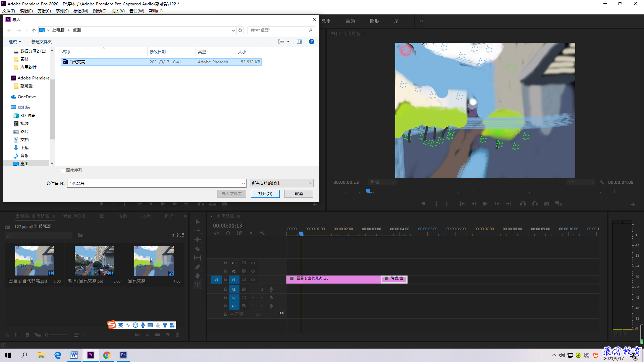Toggle preview pane in import dialog
Screen dimensions: 644x362
click(x=300, y=42)
